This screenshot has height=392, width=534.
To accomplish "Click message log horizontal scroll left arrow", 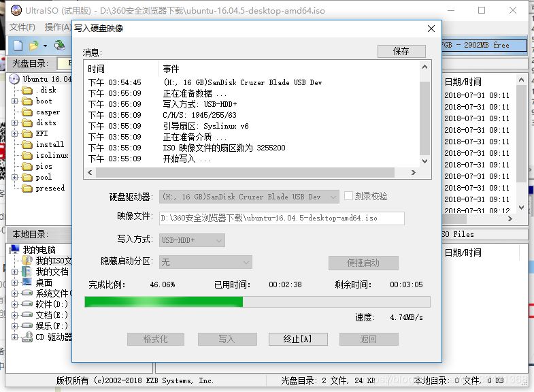I will pyautogui.click(x=90, y=173).
